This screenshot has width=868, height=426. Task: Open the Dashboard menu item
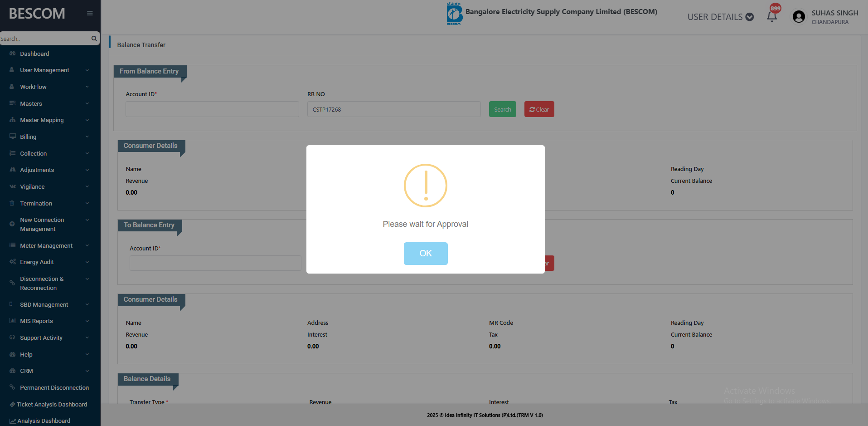click(x=34, y=54)
